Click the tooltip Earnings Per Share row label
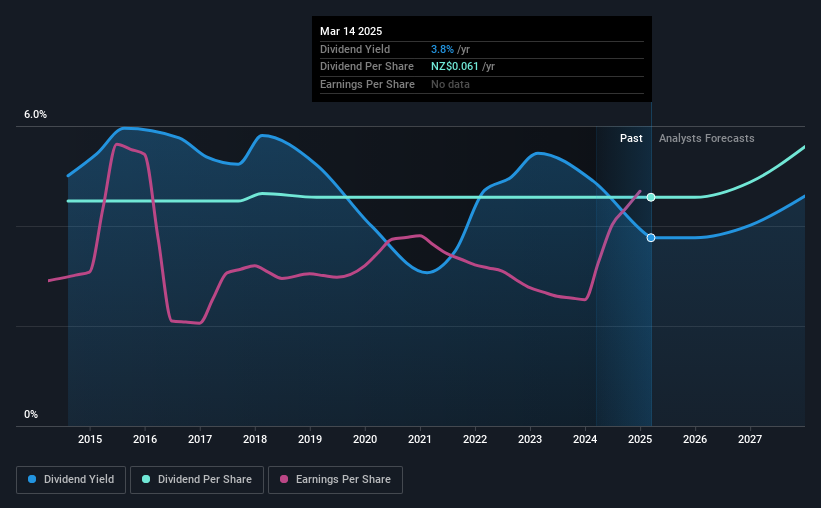 (367, 84)
